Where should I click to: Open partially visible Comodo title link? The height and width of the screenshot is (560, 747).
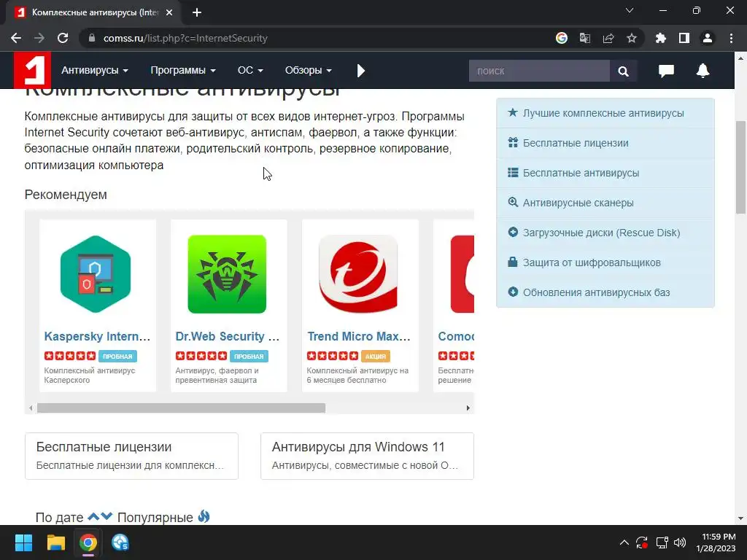456,336
